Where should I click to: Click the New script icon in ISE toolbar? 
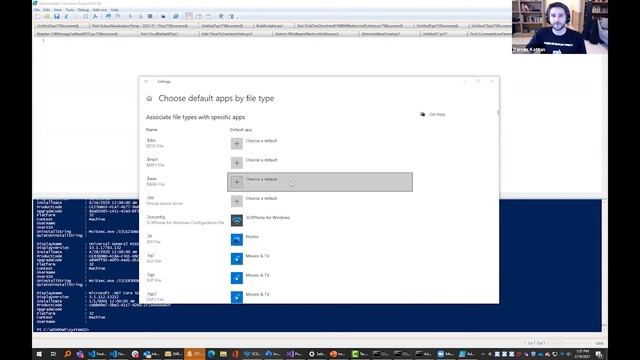point(38,16)
